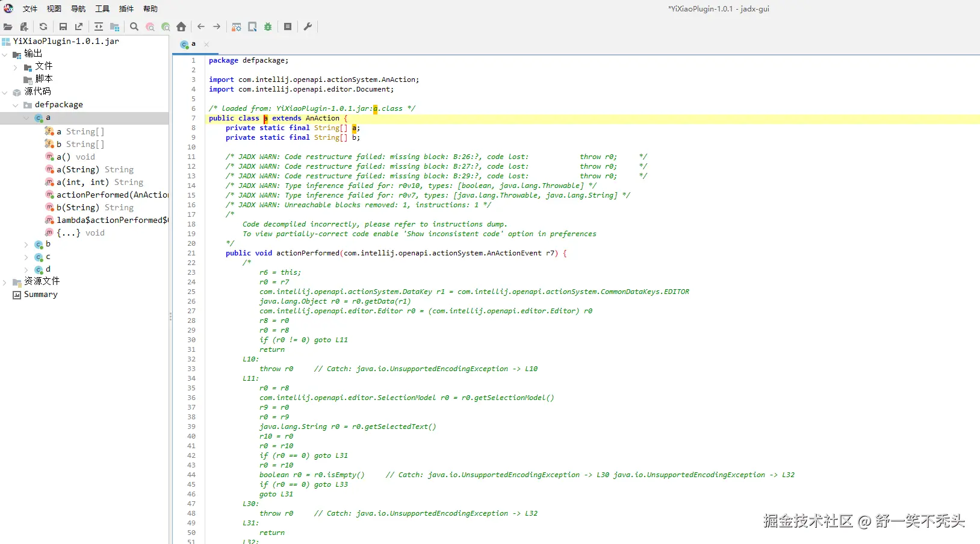980x544 pixels.
Task: Click 'AnAction' in the class declaration
Action: click(x=323, y=118)
